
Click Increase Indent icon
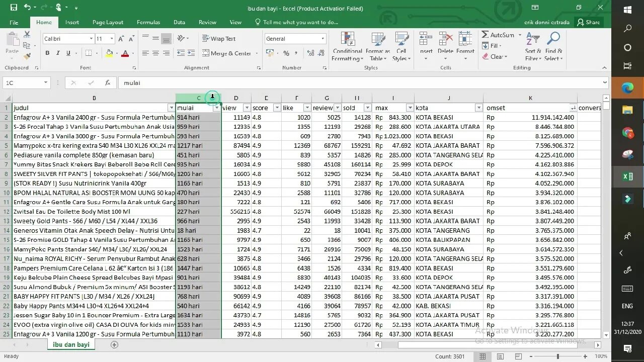(x=190, y=53)
